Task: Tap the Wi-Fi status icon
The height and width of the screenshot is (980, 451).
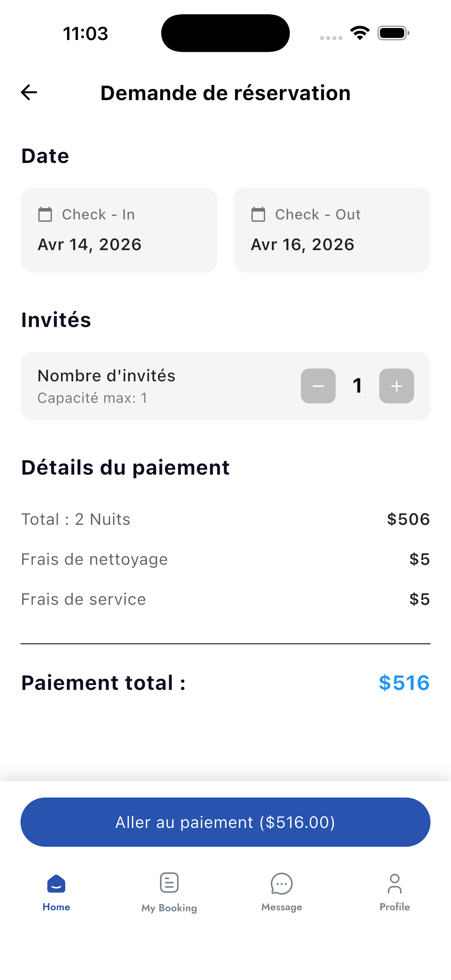Action: coord(360,33)
